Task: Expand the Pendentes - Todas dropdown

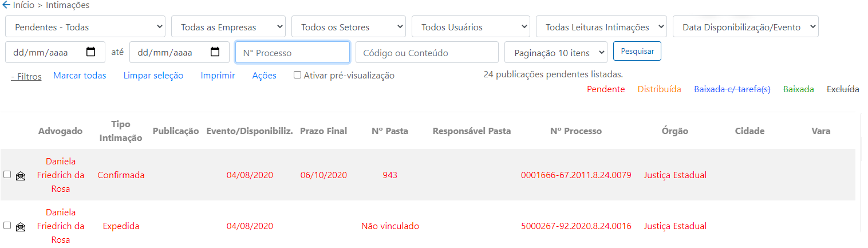Action: coord(85,27)
